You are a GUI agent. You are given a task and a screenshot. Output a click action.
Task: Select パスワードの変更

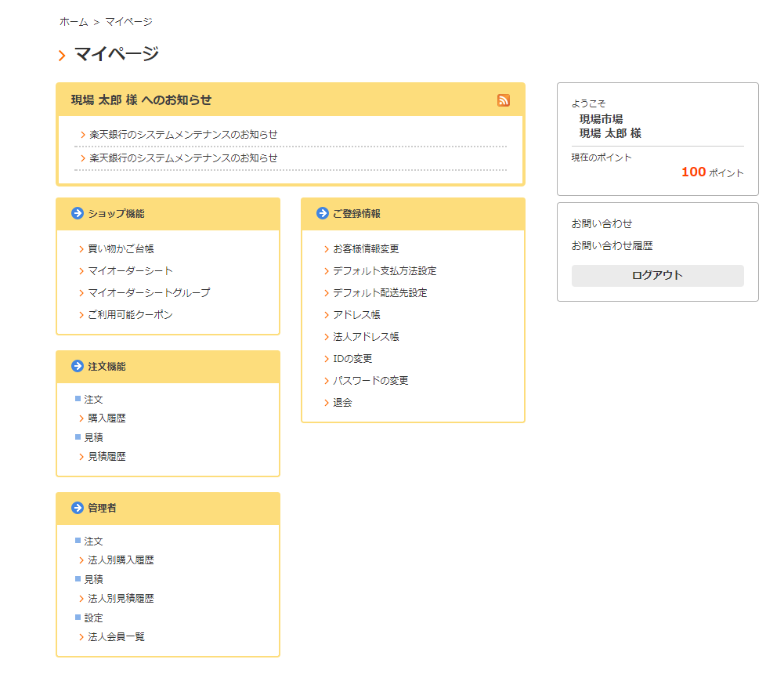tap(370, 381)
